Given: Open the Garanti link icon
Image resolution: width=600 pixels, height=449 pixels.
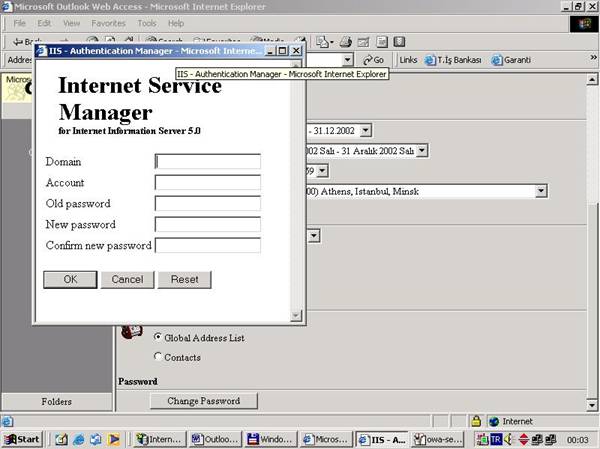Looking at the screenshot, I should 497,60.
